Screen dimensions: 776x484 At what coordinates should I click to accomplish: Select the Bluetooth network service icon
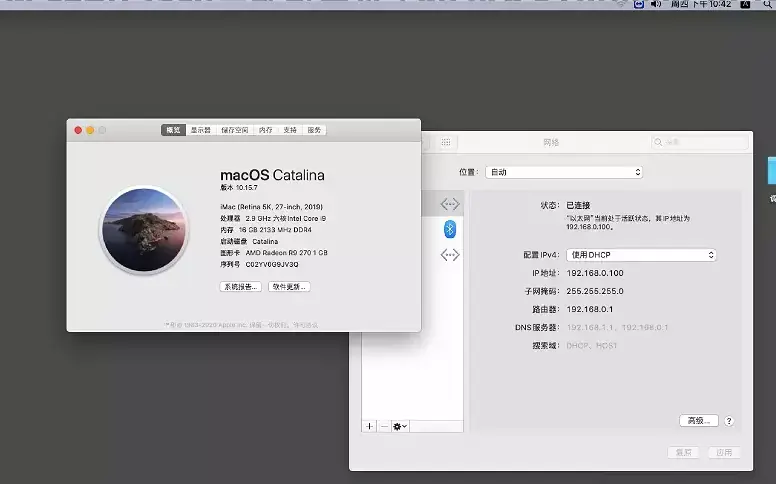pos(449,229)
